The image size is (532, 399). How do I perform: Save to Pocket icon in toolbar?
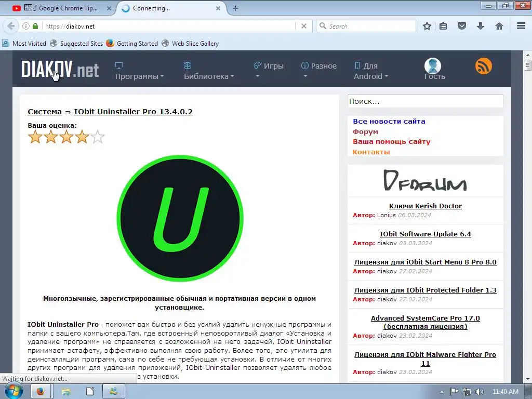click(x=462, y=26)
